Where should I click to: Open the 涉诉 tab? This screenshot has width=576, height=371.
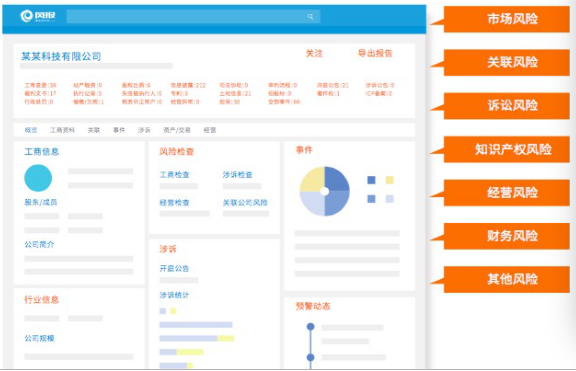(x=144, y=130)
